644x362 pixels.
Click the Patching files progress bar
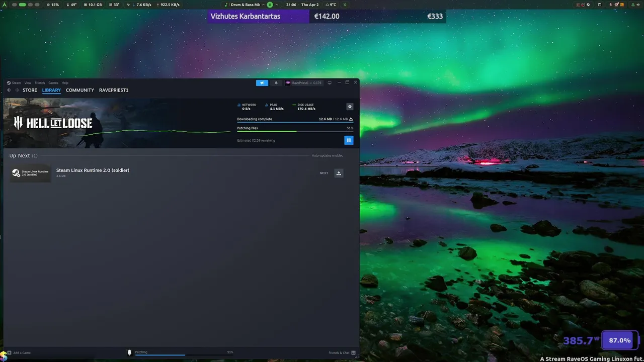pyautogui.click(x=295, y=132)
